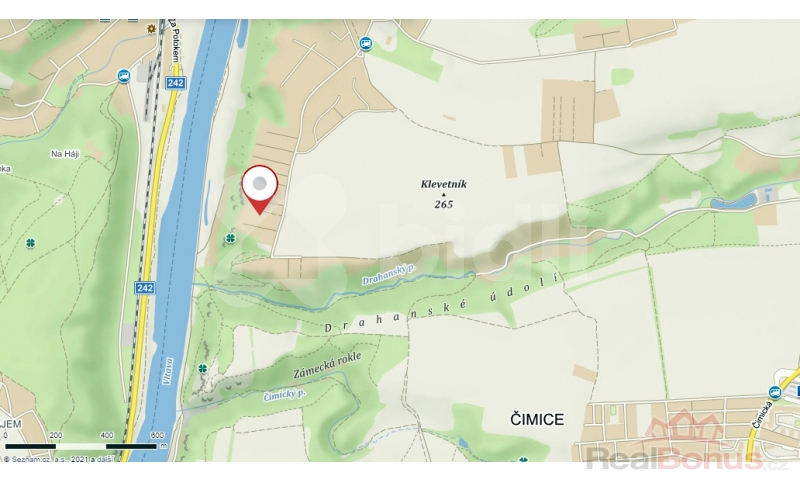The image size is (800, 480).
Task: Click the lower 242 road shield by the river
Action: pos(145,288)
